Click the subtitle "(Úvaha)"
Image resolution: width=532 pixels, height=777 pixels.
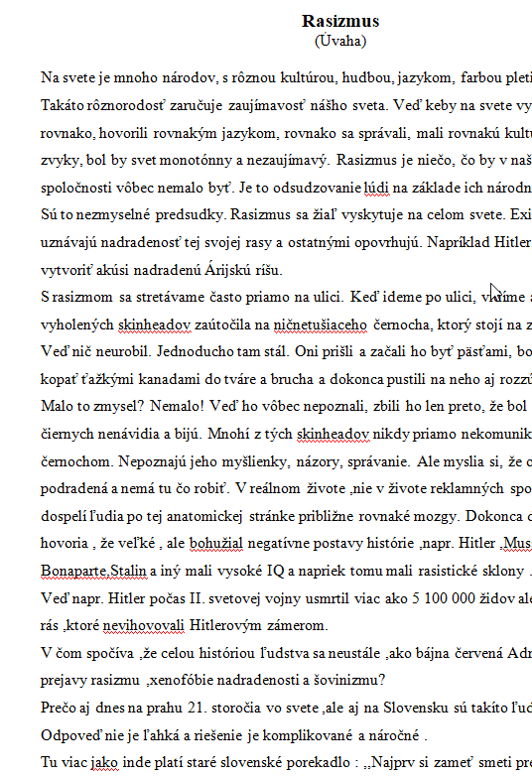click(x=340, y=41)
